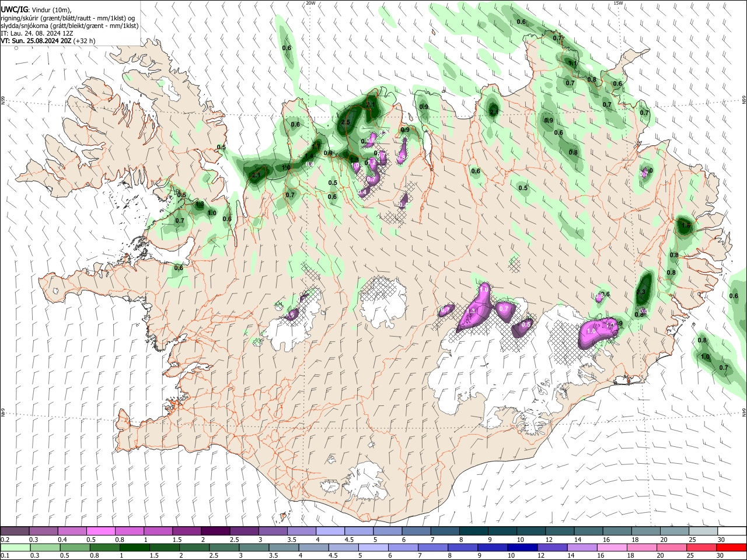The width and height of the screenshot is (747, 560).
Task: Select the bright pink snow-scale swatch 0.5–0.8
Action: pos(100,531)
